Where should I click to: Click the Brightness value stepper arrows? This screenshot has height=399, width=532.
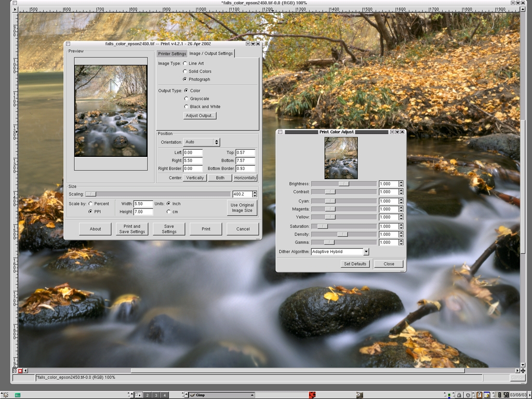click(401, 184)
